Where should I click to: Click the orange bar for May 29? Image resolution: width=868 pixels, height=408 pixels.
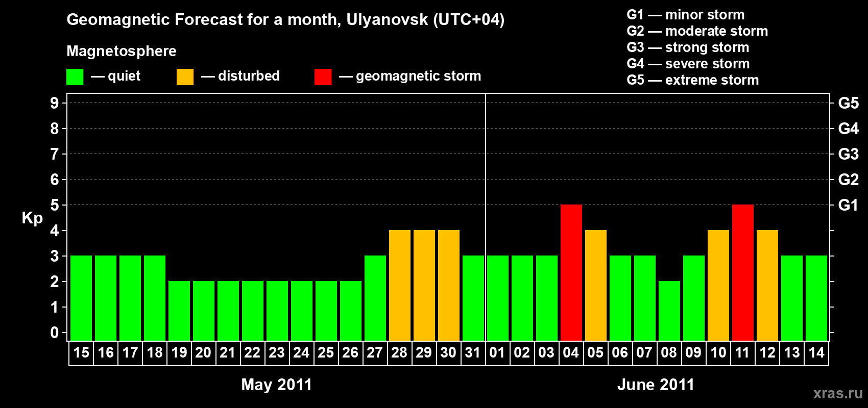pyautogui.click(x=424, y=286)
